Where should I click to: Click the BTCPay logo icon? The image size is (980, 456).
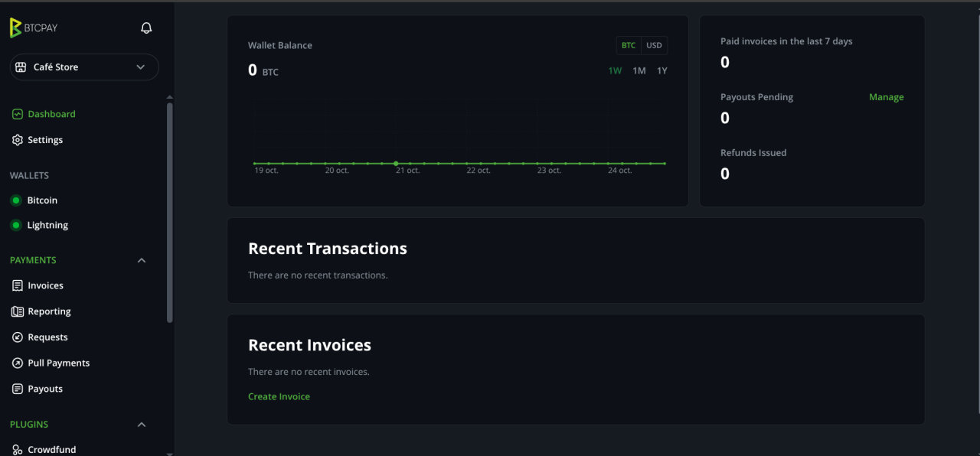(15, 28)
